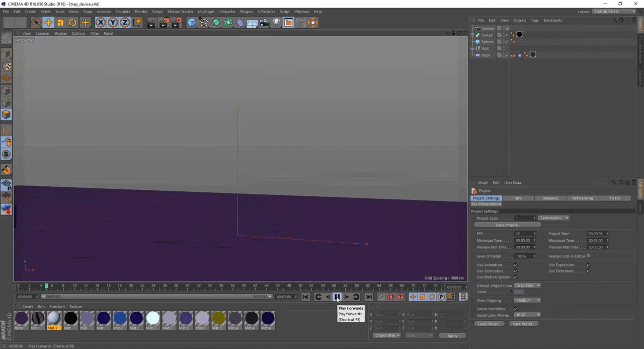
Task: Open the X-Particles menu
Action: (x=266, y=11)
